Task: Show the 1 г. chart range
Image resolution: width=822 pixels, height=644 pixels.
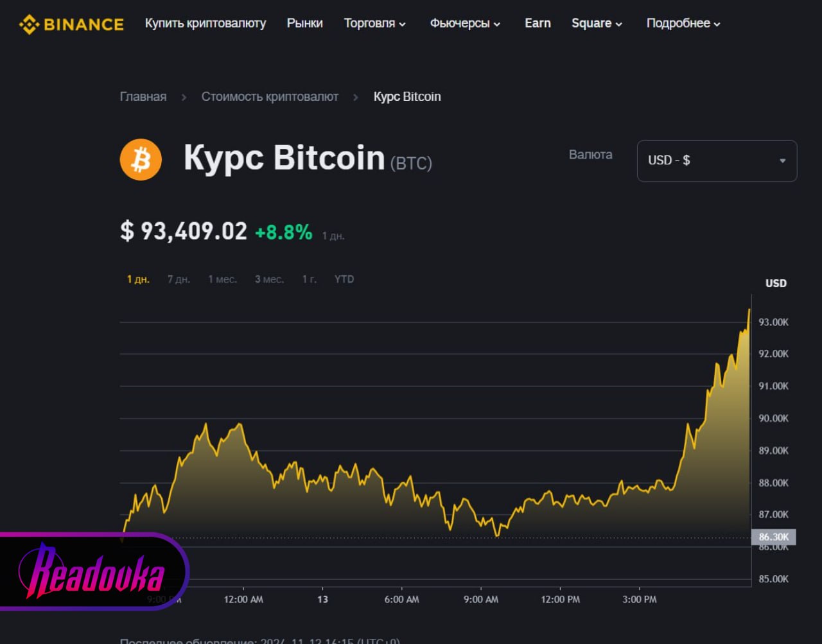Action: (310, 279)
